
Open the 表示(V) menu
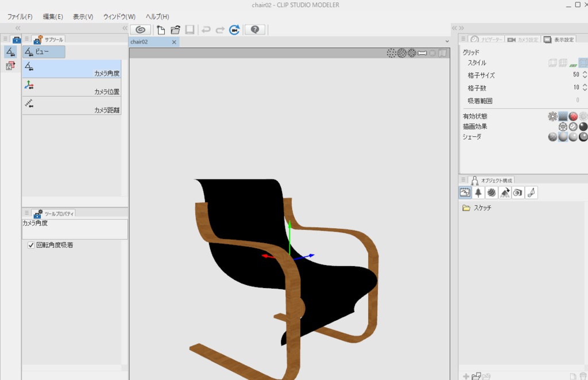[83, 17]
